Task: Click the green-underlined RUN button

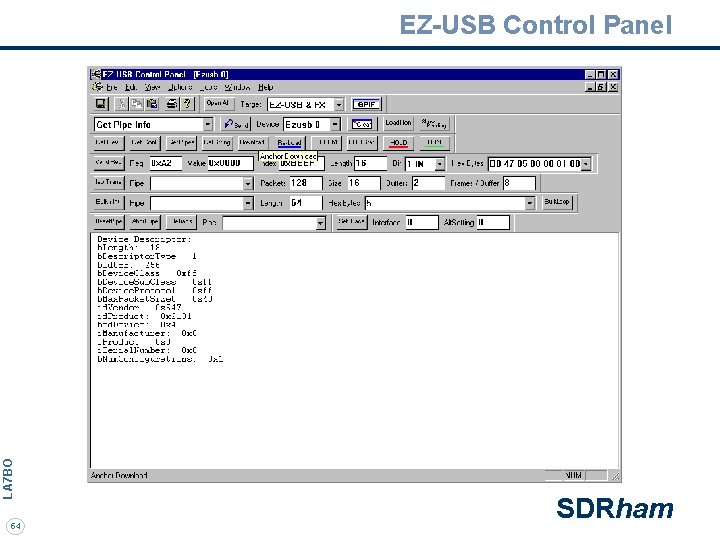Action: pos(434,143)
